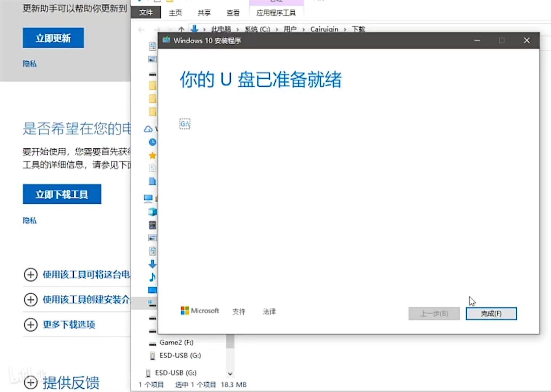The height and width of the screenshot is (392, 551).
Task: Open the 文件 tab in File Explorer
Action: coord(146,13)
